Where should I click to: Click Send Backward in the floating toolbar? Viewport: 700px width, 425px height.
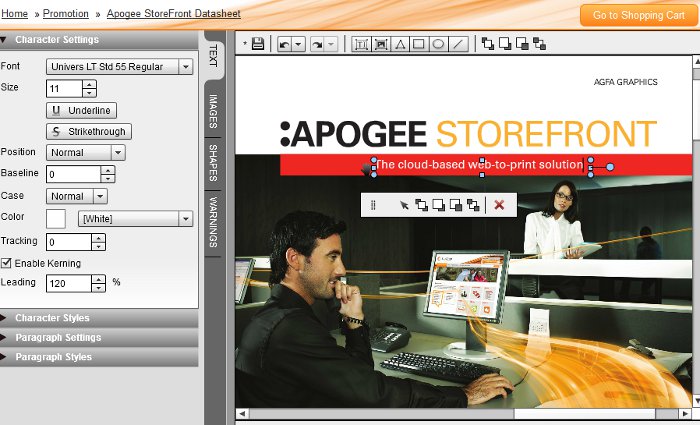456,205
